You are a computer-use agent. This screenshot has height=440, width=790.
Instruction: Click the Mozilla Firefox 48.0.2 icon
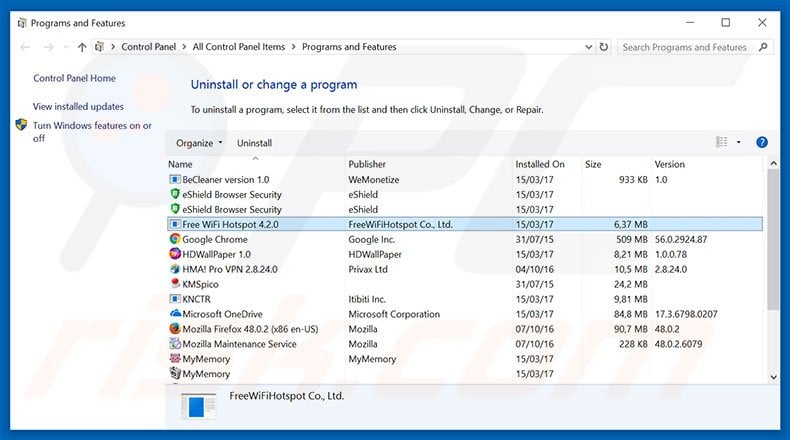tap(175, 329)
